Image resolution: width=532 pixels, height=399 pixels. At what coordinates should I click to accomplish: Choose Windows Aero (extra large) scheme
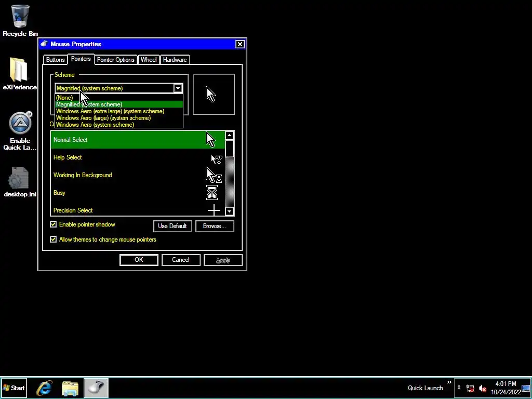point(119,111)
